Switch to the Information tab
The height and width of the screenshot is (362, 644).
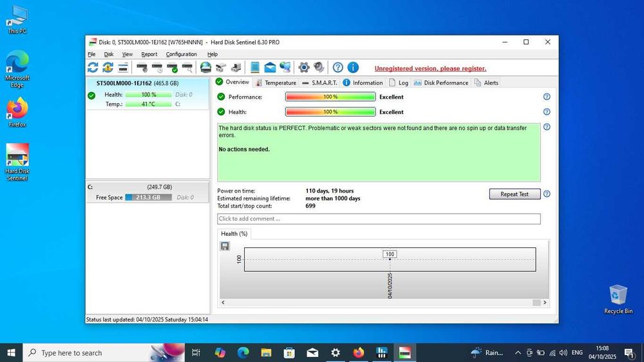pos(363,82)
